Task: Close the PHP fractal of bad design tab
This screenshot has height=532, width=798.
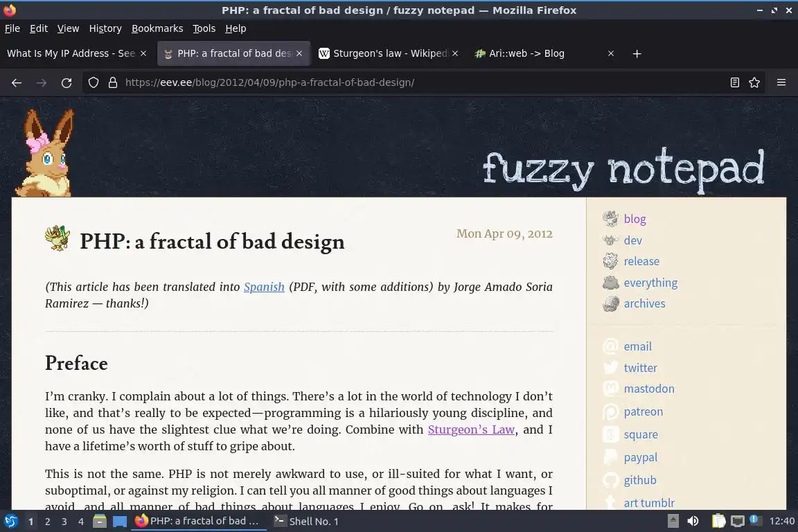Action: pos(299,53)
